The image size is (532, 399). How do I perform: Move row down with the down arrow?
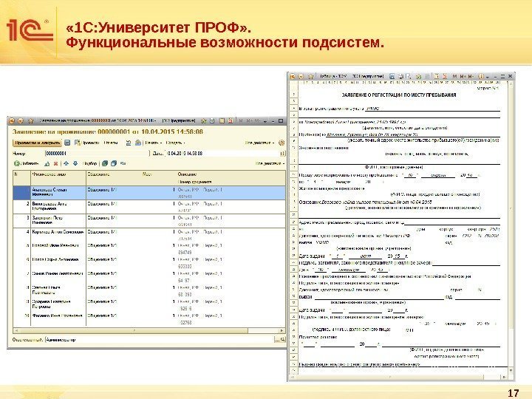click(75, 163)
